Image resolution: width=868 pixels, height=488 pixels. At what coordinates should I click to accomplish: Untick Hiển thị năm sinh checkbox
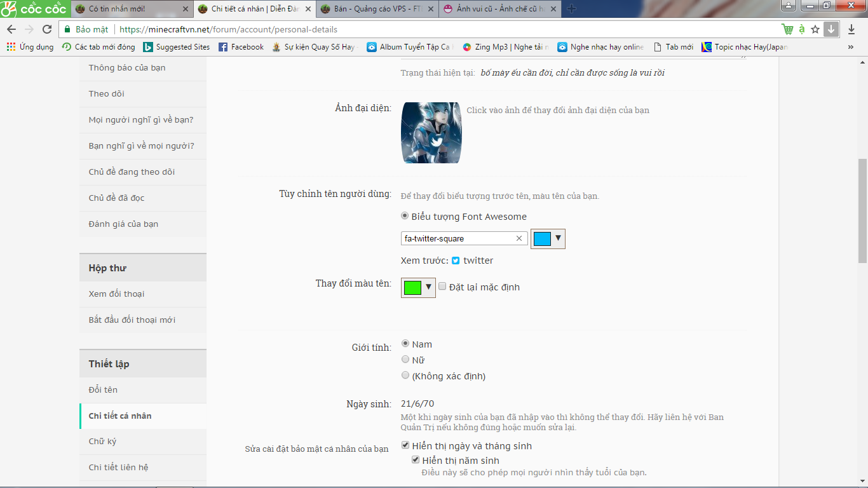coord(416,460)
